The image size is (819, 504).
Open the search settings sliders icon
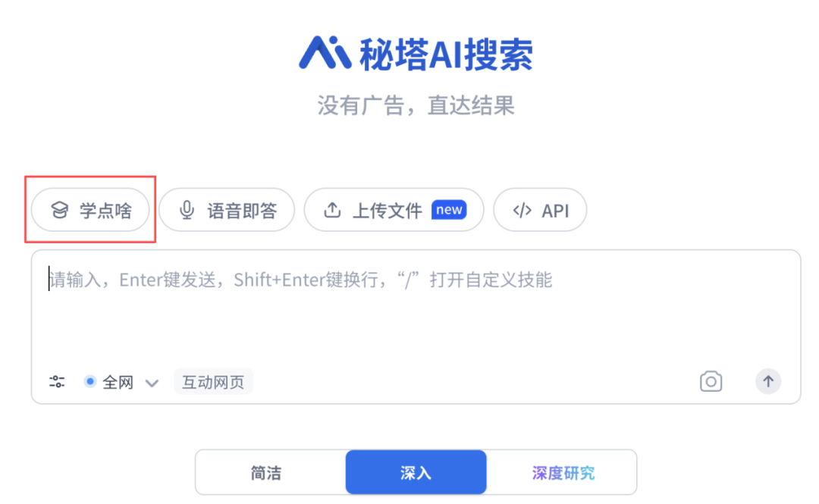(57, 382)
